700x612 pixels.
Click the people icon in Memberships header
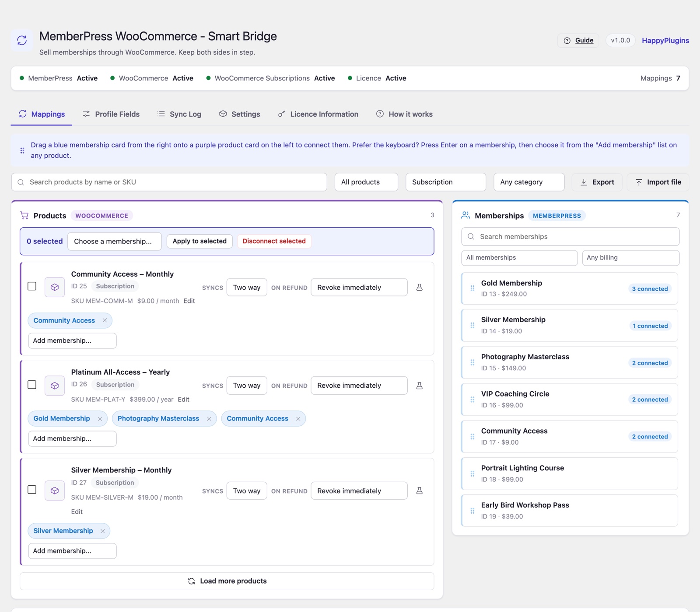coord(465,216)
